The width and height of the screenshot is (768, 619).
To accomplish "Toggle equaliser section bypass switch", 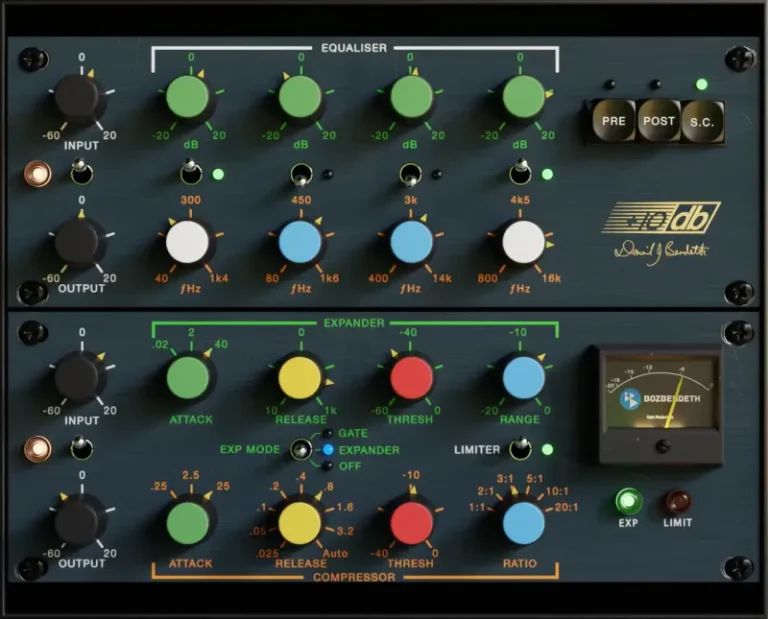I will click(81, 171).
